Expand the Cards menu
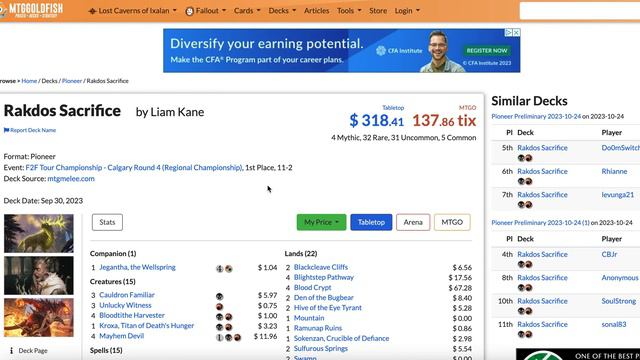 coord(247,11)
